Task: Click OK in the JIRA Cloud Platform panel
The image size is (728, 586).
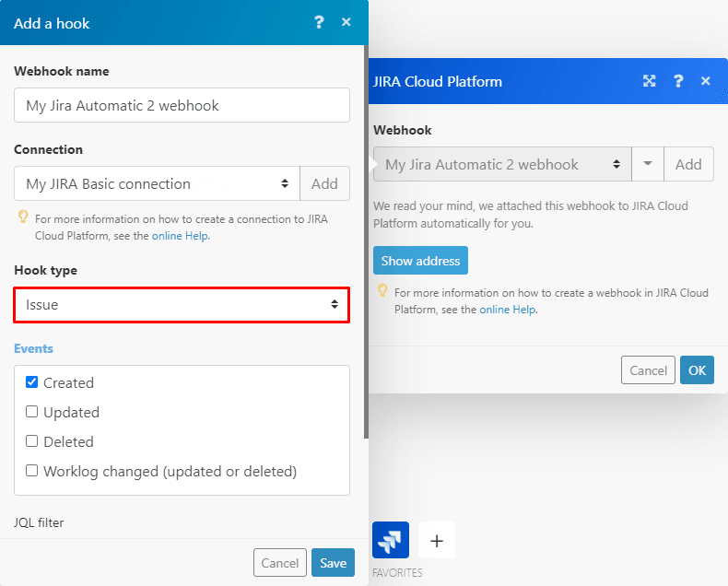Action: [697, 370]
